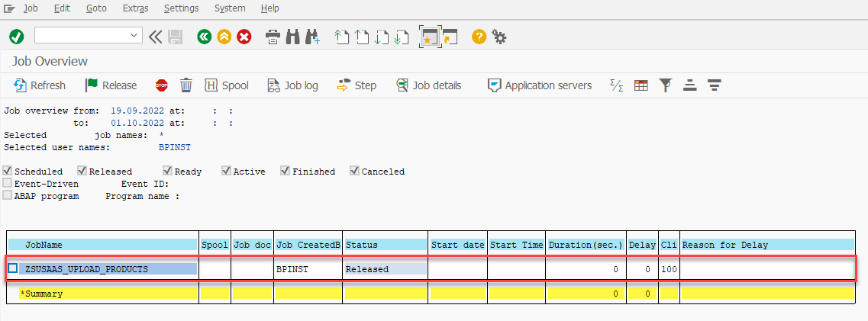The image size is (868, 321).
Task: Toggle the Canceled checkbox
Action: (354, 171)
